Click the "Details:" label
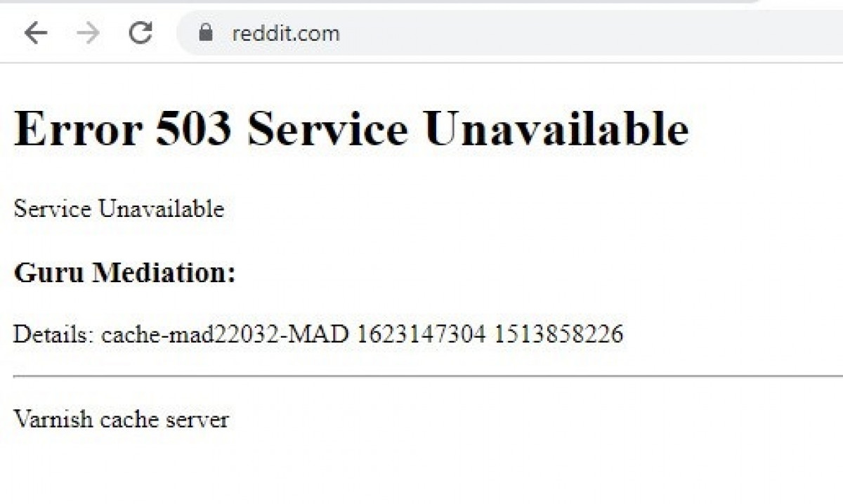843x504 pixels. click(54, 333)
